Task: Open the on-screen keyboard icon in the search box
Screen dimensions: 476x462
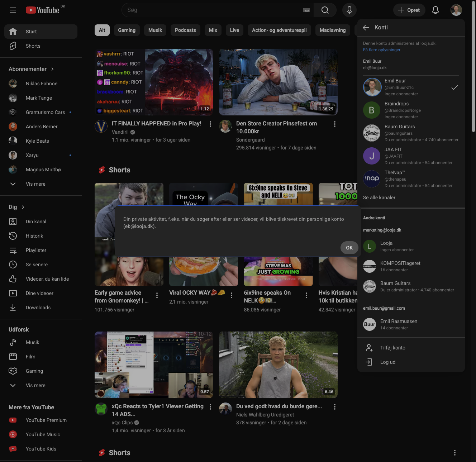Action: (306, 10)
